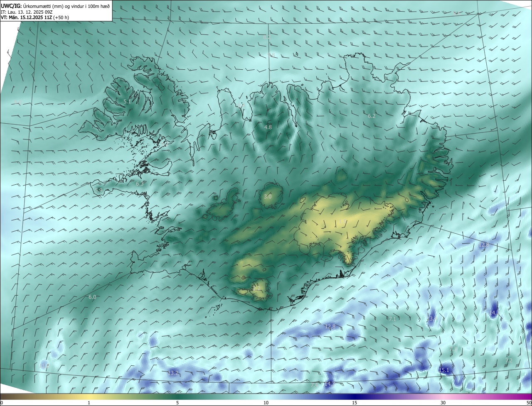The width and height of the screenshot is (532, 406).
Task: Click the 7.2 value on the map
Action: pyautogui.click(x=508, y=360)
